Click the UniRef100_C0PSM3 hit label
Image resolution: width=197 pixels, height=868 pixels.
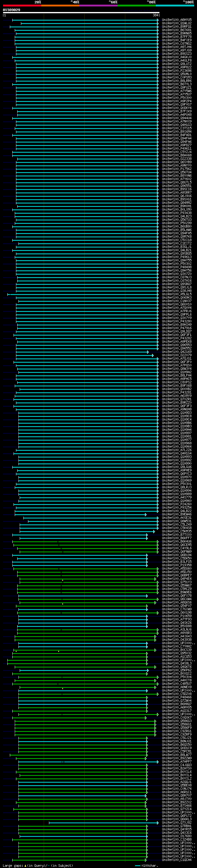(177, 78)
